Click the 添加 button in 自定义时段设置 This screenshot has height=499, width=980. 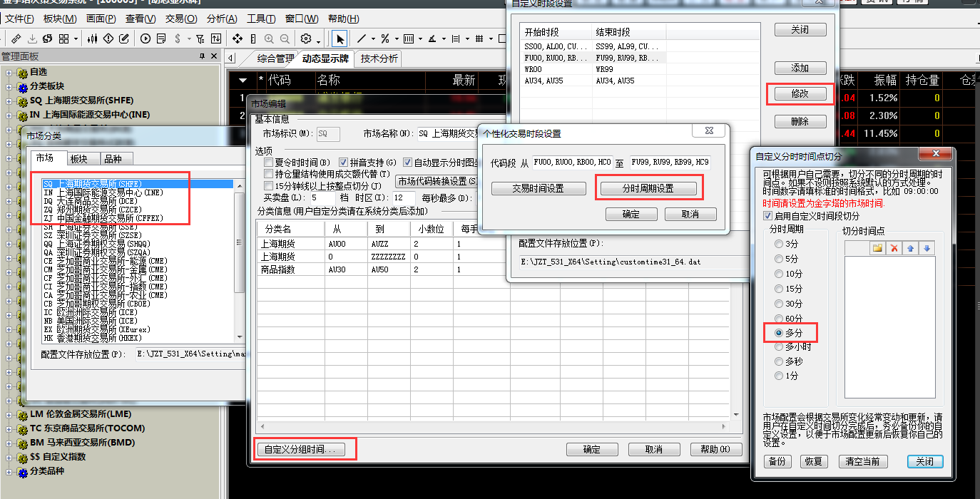[800, 68]
